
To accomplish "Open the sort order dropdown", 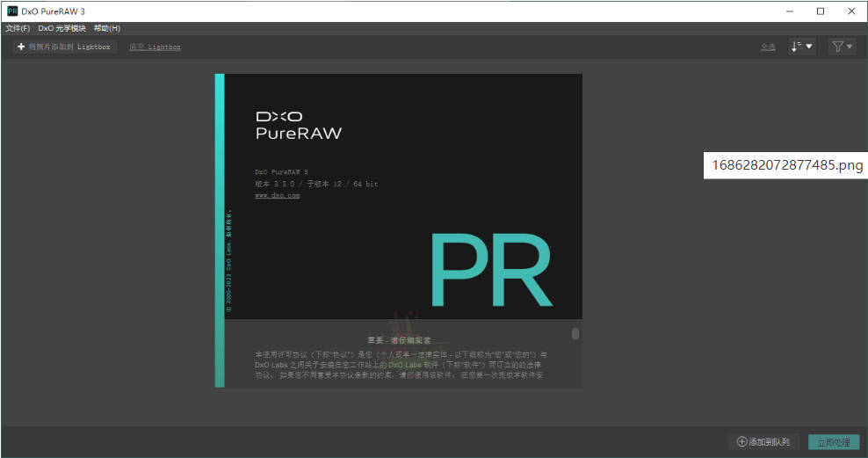I will [x=801, y=47].
